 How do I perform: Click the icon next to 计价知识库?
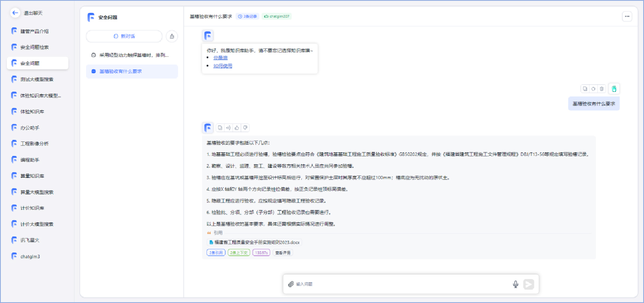14,208
